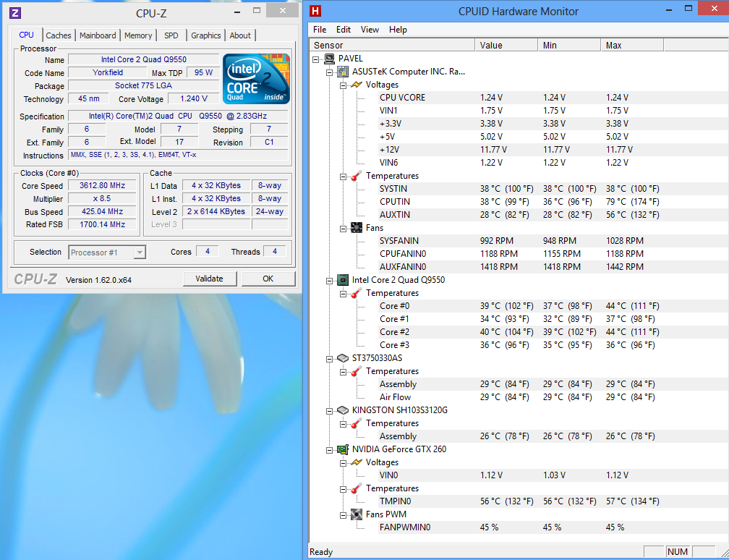Click the mainboard Temperatures thermometer icon
This screenshot has height=560, width=729.
pos(356,176)
